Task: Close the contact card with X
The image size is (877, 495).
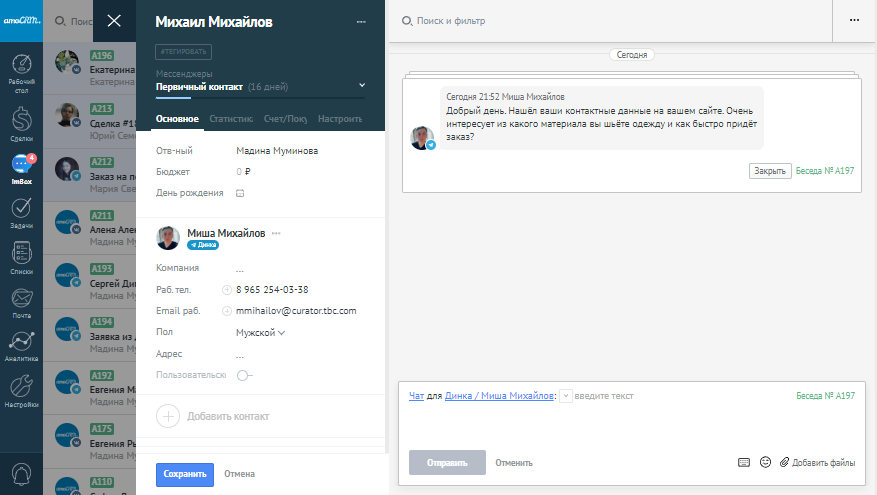Action: point(114,21)
